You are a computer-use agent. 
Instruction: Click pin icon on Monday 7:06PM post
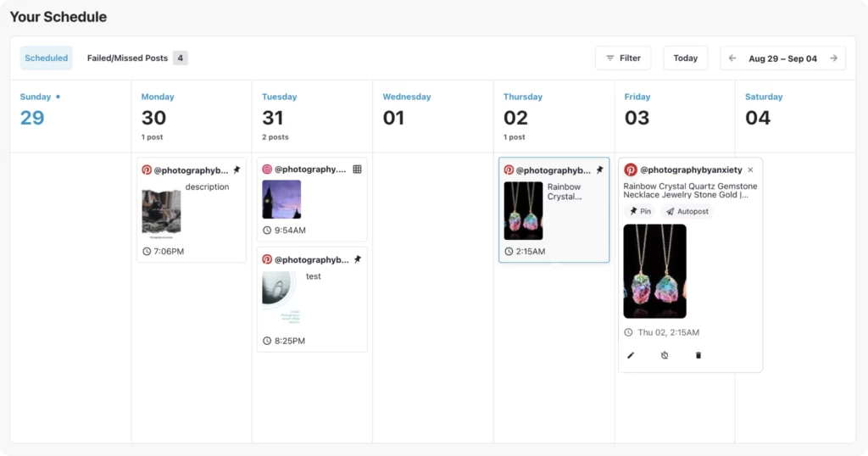[x=237, y=170]
